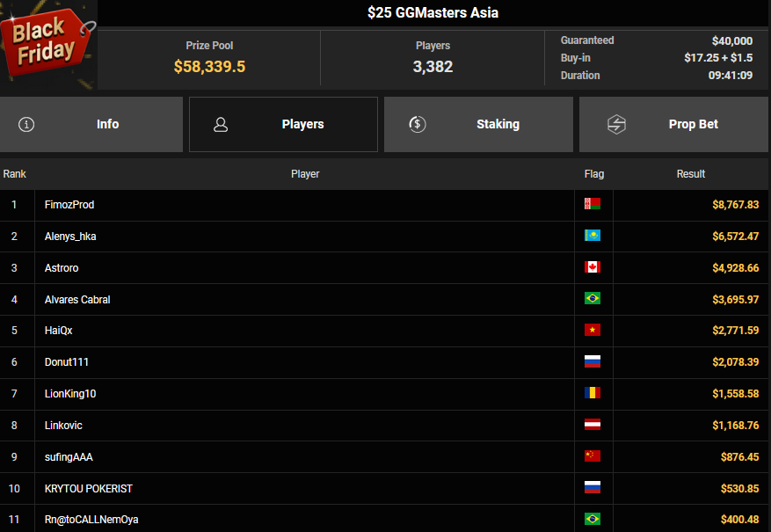Click the Flag column header
The width and height of the screenshot is (771, 532).
[x=593, y=174]
